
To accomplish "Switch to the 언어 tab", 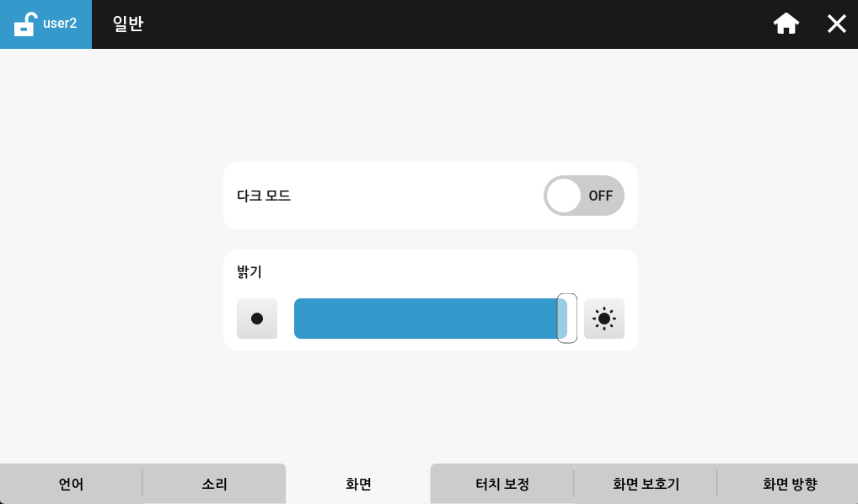I will [x=71, y=484].
